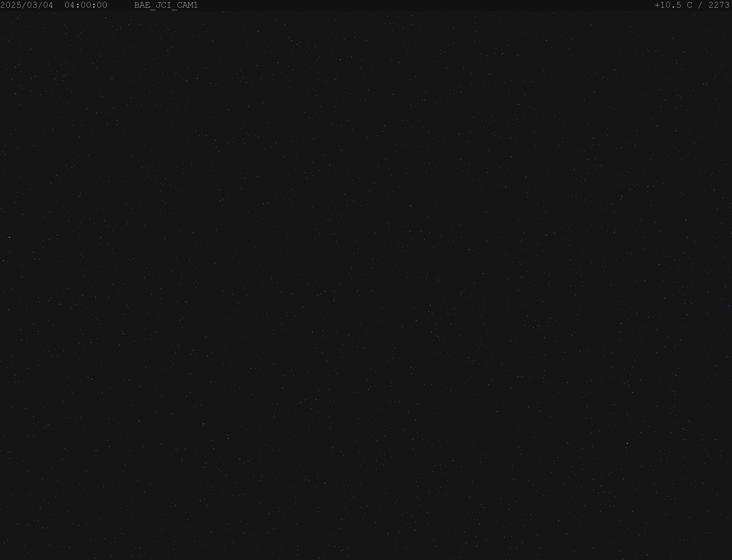The height and width of the screenshot is (560, 732).
Task: Click the 2273 counter value
Action: [x=719, y=5]
